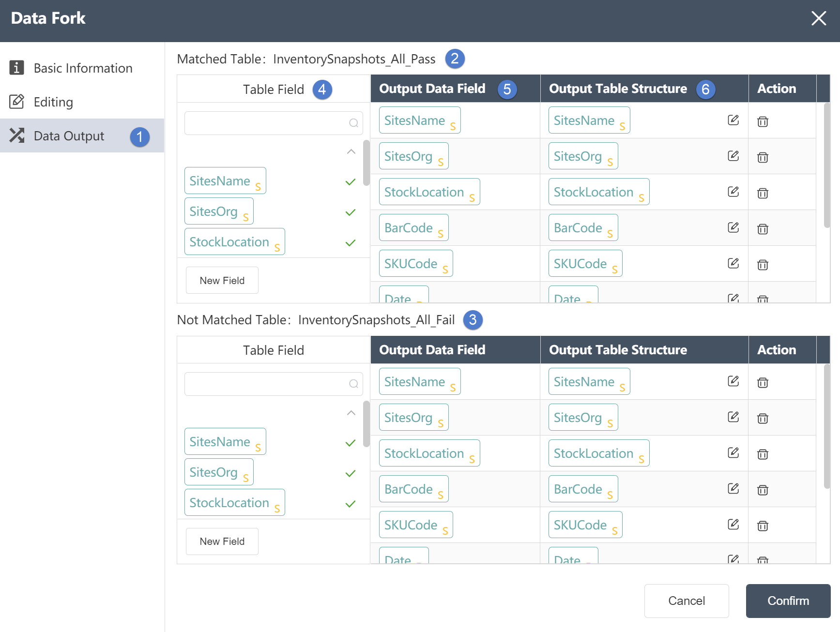840x632 pixels.
Task: Click Matched field list scrollbar
Action: 367,163
